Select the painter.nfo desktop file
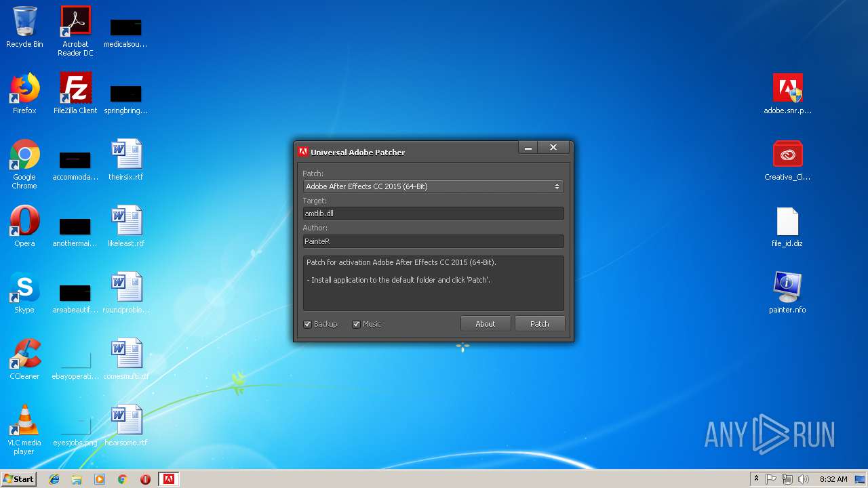 (x=787, y=293)
